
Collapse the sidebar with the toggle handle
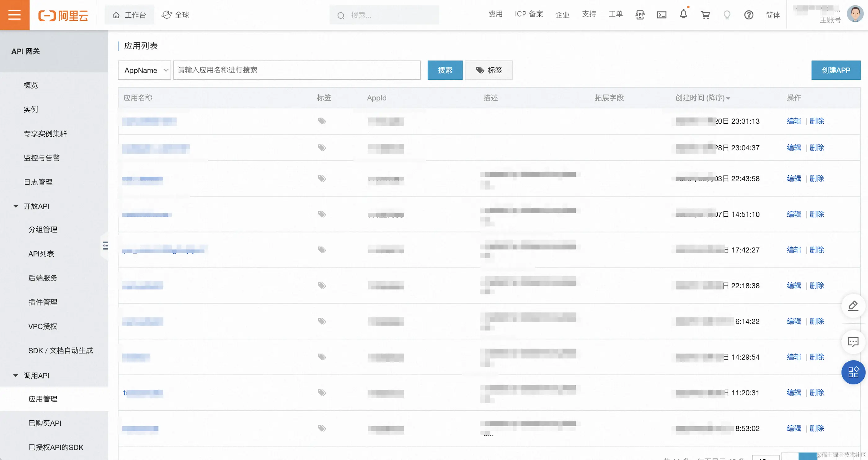[105, 246]
